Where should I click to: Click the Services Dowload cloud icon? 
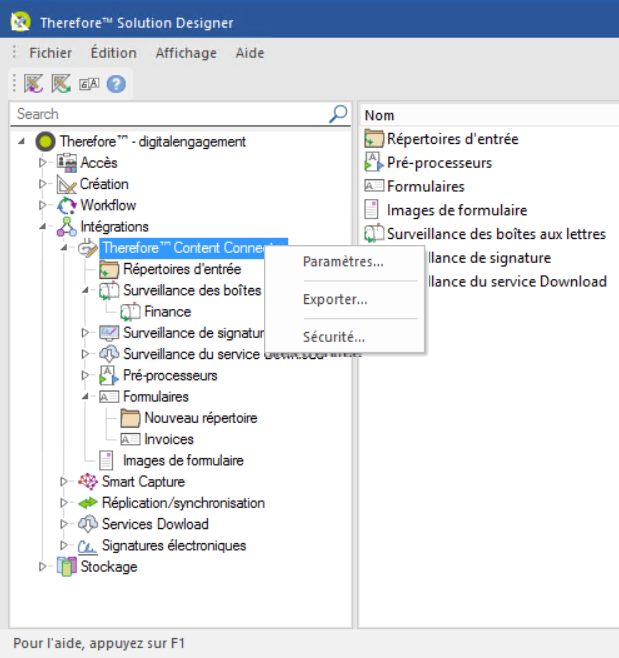click(x=88, y=524)
